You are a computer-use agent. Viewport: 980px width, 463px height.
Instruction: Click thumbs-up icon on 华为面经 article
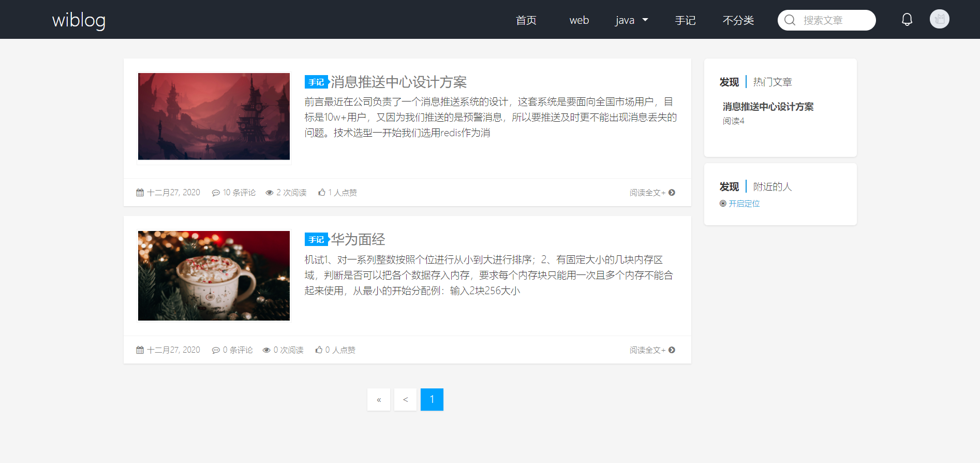pyautogui.click(x=319, y=350)
